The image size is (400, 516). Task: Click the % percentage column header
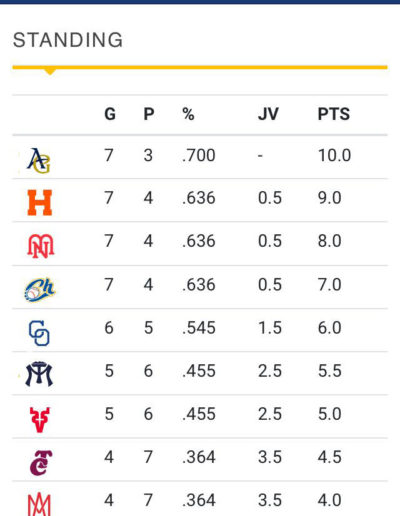(x=188, y=114)
